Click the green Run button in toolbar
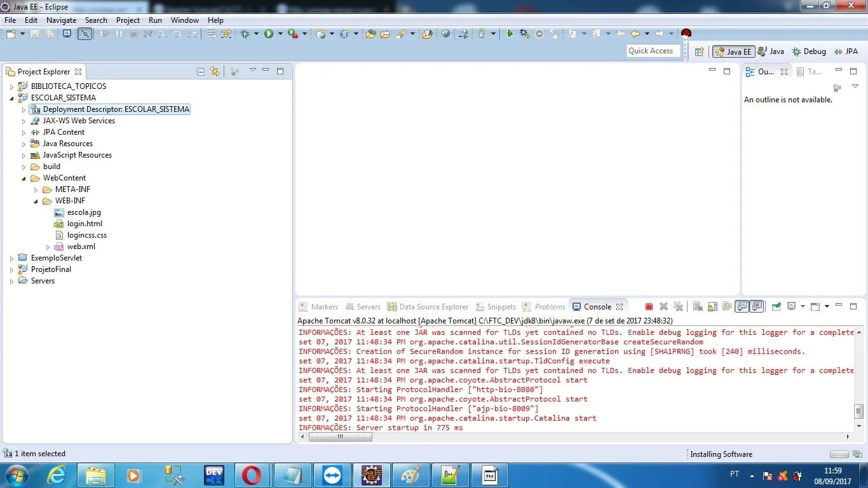The width and height of the screenshot is (868, 488). tap(269, 34)
